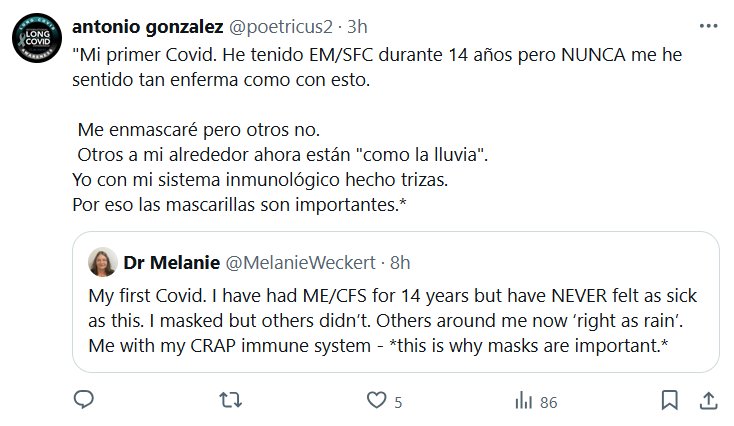Repost this tweet with retweet icon
Viewport: 734px width, 426px height.
pyautogui.click(x=231, y=401)
